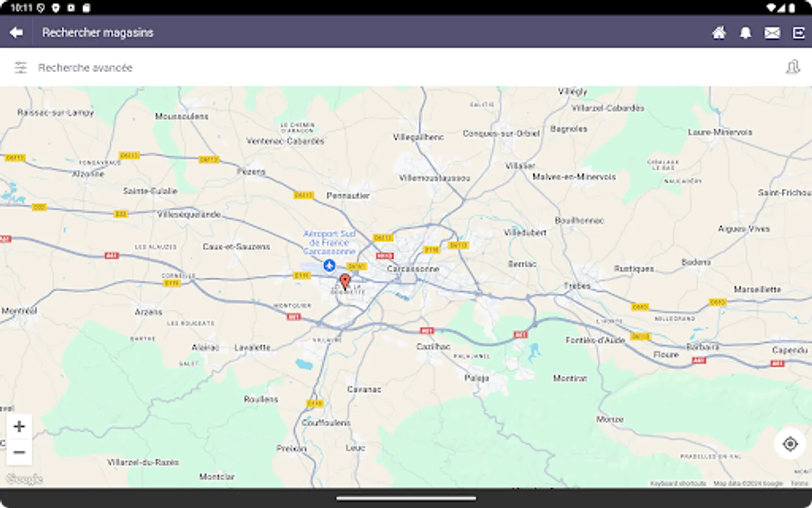Screen dimensions: 812x508
Task: Zoom out using the minus control
Action: click(x=20, y=452)
